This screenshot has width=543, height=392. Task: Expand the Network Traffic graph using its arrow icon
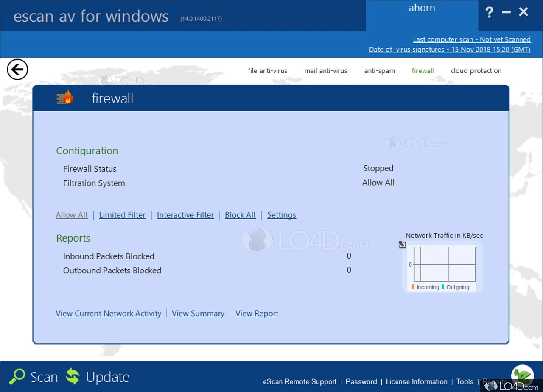point(403,245)
